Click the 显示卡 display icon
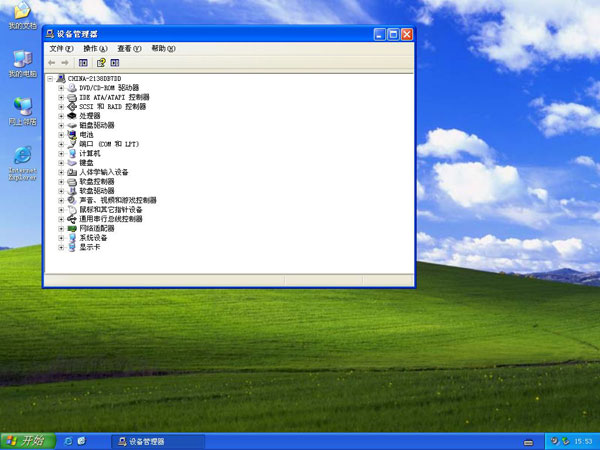The height and width of the screenshot is (450, 600). pos(72,247)
